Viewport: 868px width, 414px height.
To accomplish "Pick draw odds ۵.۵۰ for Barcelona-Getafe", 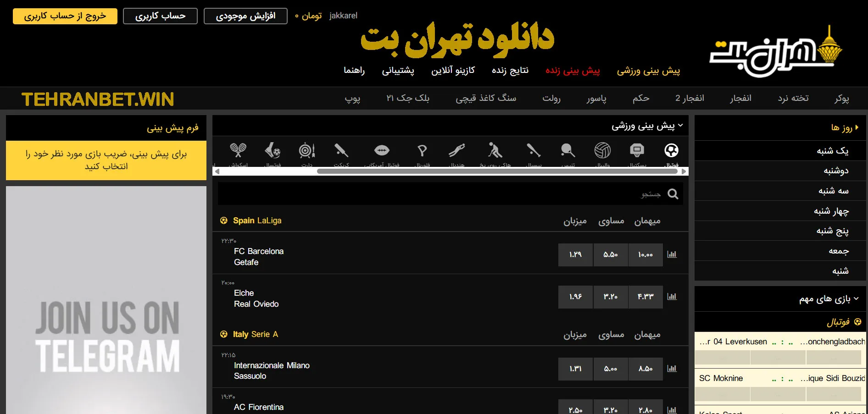I will click(x=611, y=254).
